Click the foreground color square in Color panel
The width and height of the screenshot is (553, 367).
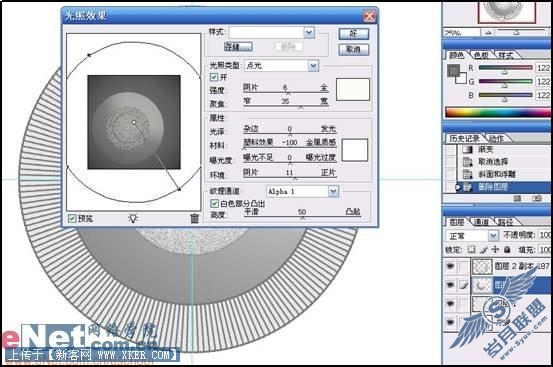tap(454, 71)
